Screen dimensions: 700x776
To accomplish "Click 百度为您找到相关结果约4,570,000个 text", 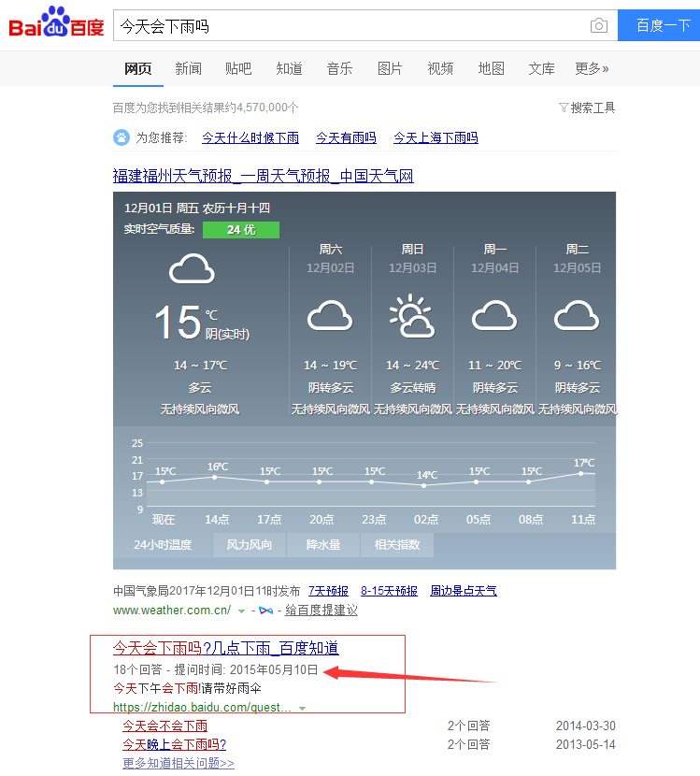I will coord(206,108).
